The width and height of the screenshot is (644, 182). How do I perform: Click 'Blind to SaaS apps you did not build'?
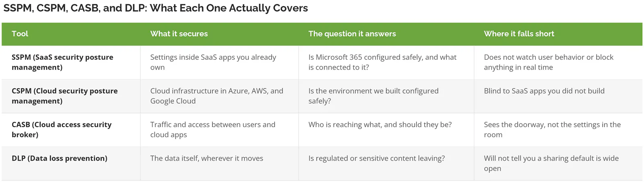click(x=544, y=91)
